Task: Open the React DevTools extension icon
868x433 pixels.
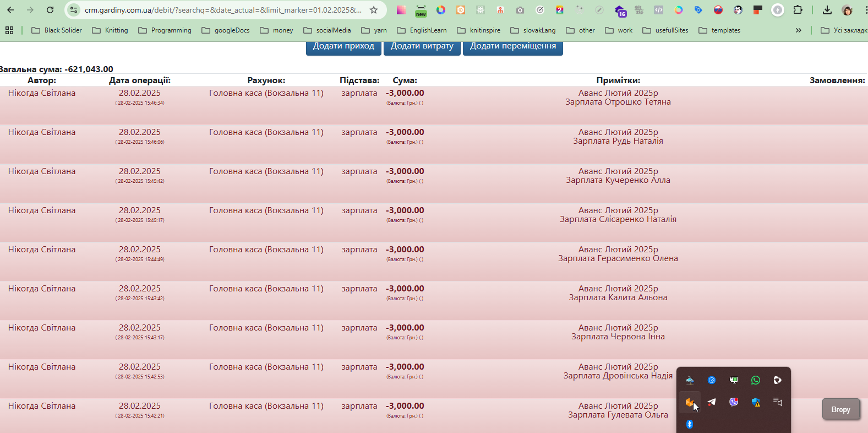Action: (481, 10)
